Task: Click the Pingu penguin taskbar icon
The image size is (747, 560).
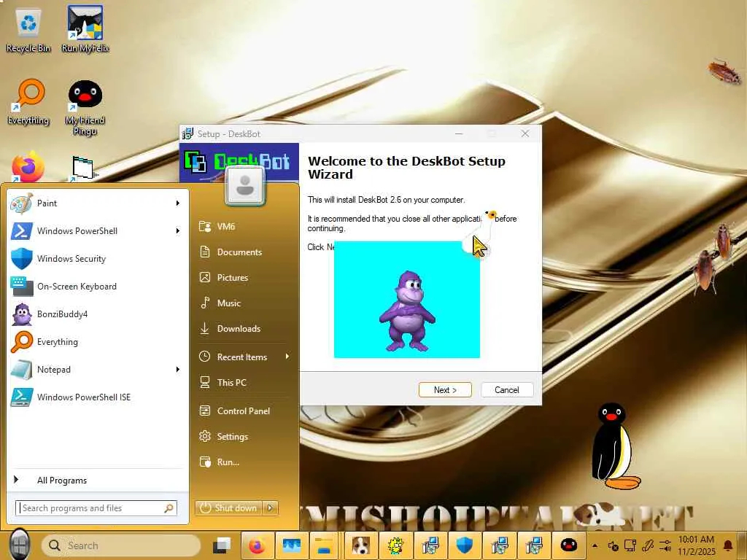Action: click(568, 545)
